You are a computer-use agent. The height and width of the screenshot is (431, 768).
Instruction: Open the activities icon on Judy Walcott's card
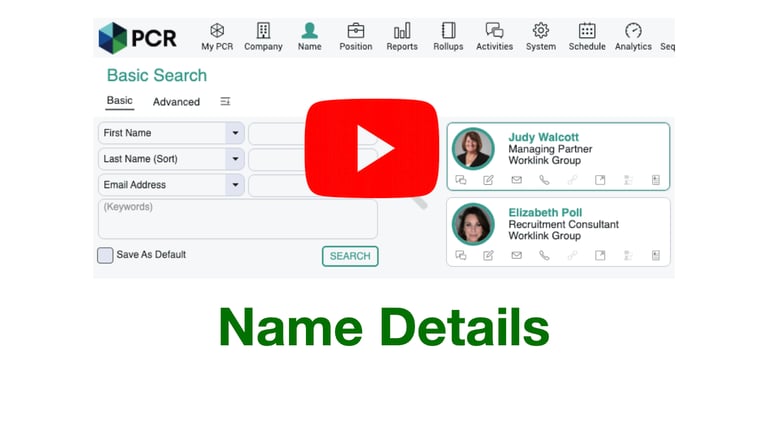461,180
